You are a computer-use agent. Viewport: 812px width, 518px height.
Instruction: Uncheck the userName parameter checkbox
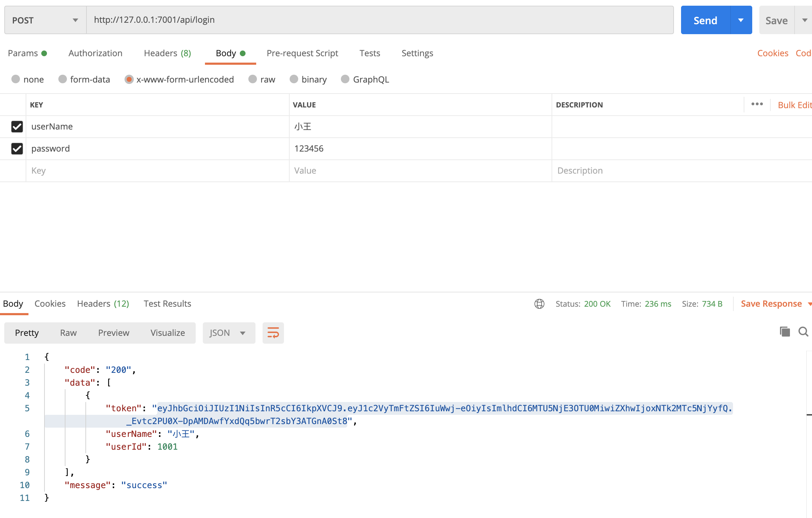(x=17, y=127)
